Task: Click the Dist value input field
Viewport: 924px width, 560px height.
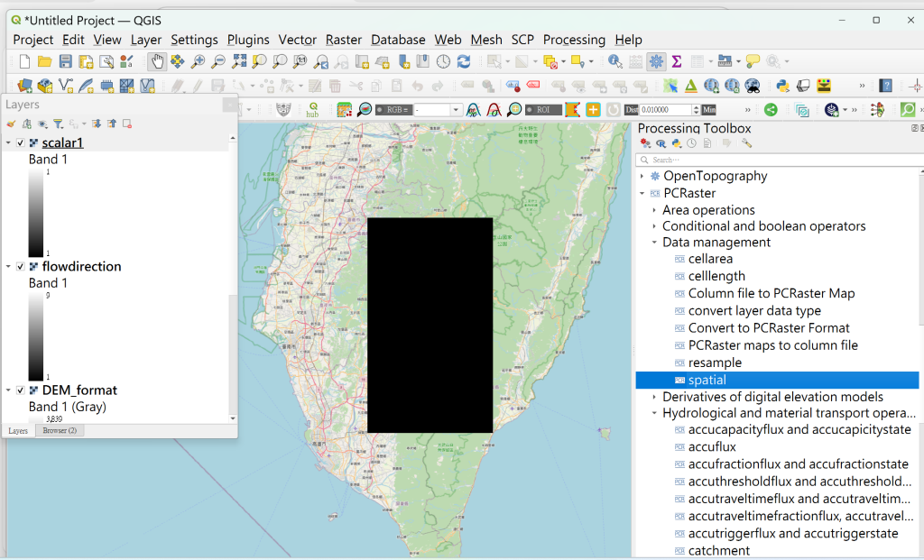Action: click(665, 109)
